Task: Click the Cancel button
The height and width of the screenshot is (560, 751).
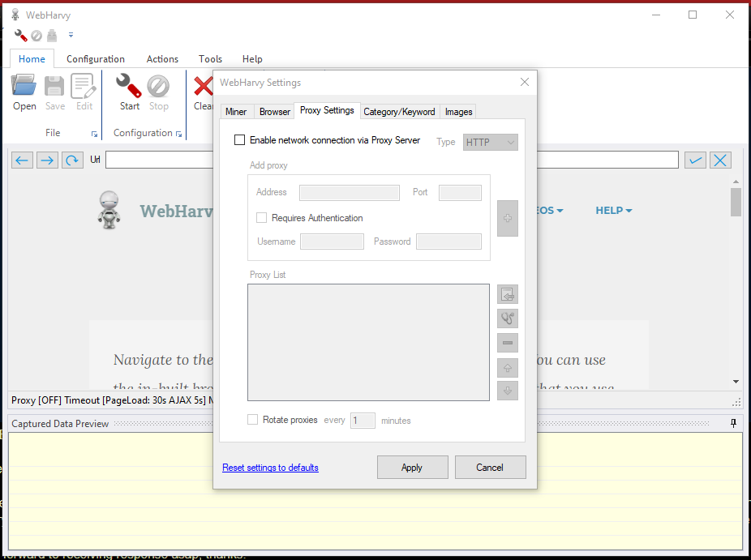Action: [490, 467]
